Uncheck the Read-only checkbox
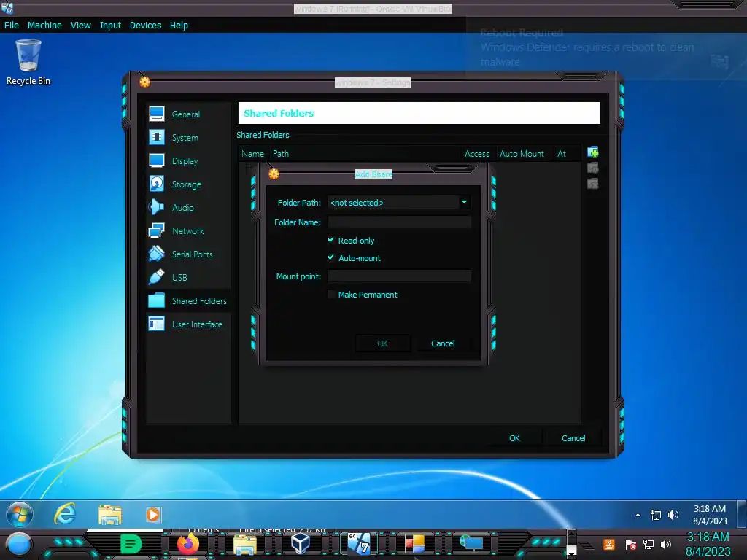The height and width of the screenshot is (560, 747). [x=331, y=240]
